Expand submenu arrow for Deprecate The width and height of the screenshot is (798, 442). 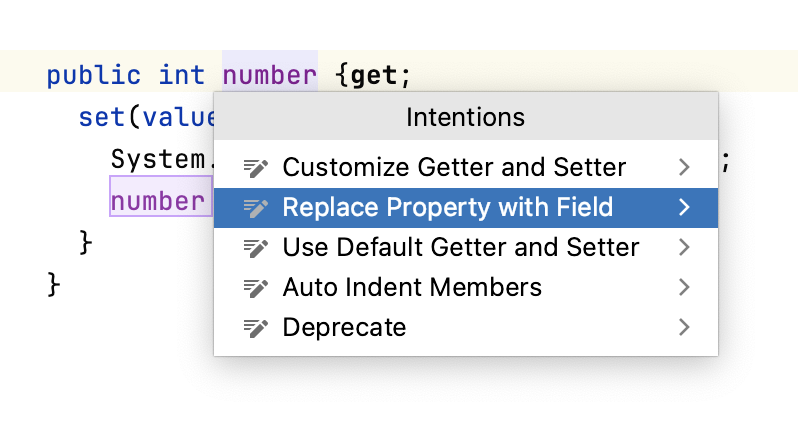684,327
